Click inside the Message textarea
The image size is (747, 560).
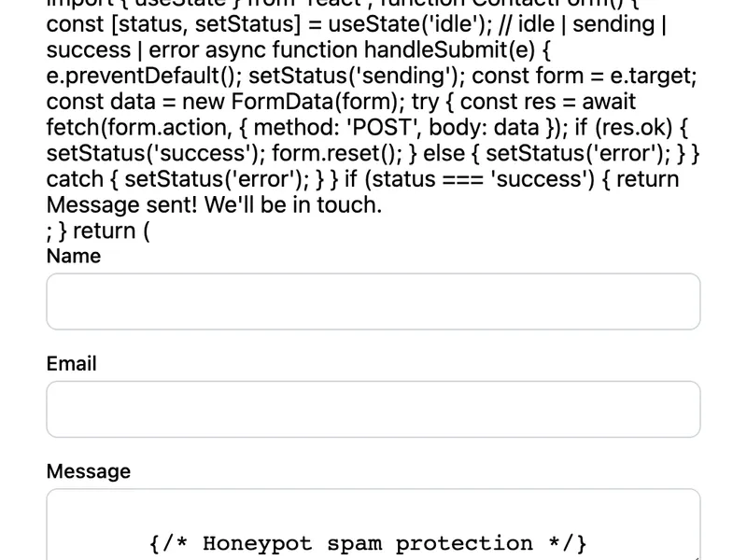(x=373, y=523)
